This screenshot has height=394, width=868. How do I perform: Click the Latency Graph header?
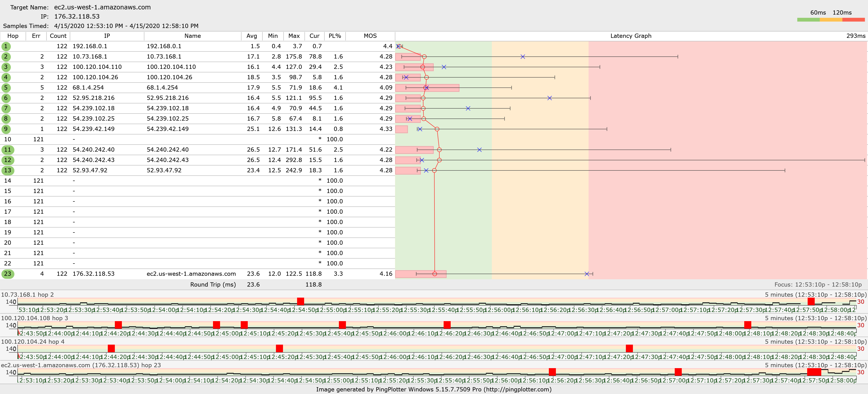[630, 36]
